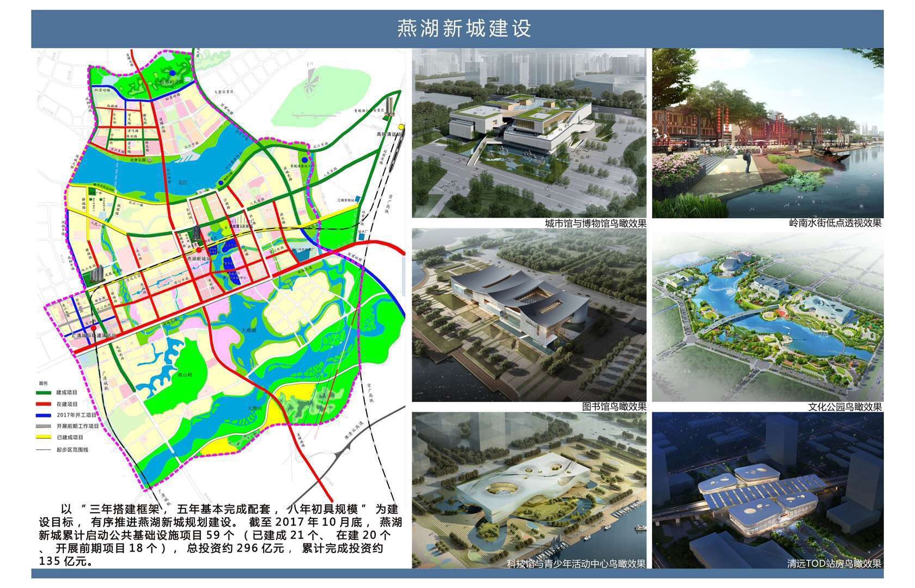Click the red 在建项目 legend swatch
Screen dimensions: 915x588
click(44, 404)
